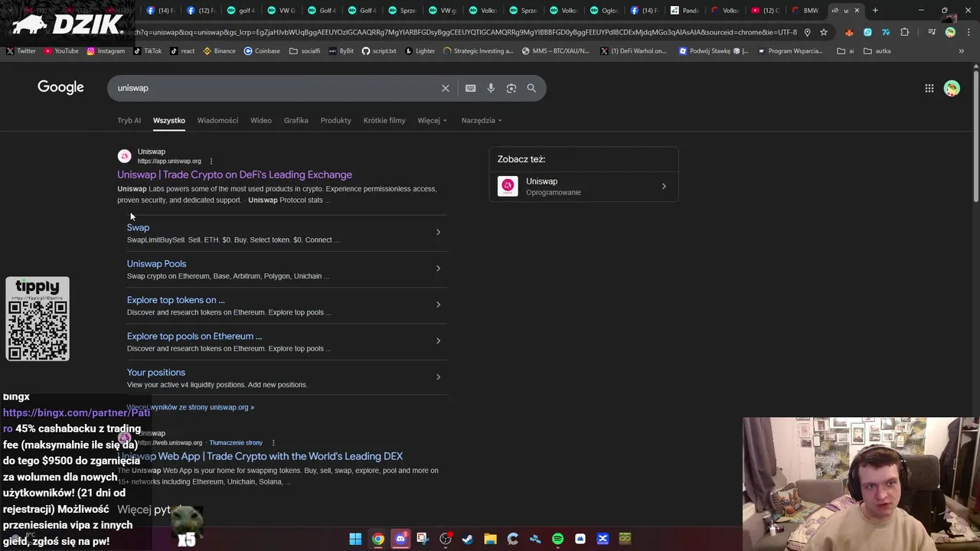Image resolution: width=980 pixels, height=551 pixels.
Task: Clear the search box with the X icon
Action: click(445, 88)
